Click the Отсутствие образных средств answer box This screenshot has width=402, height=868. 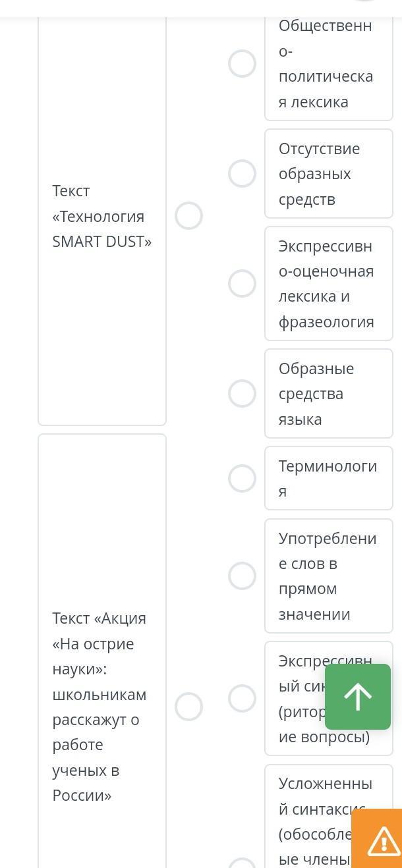pyautogui.click(x=328, y=174)
